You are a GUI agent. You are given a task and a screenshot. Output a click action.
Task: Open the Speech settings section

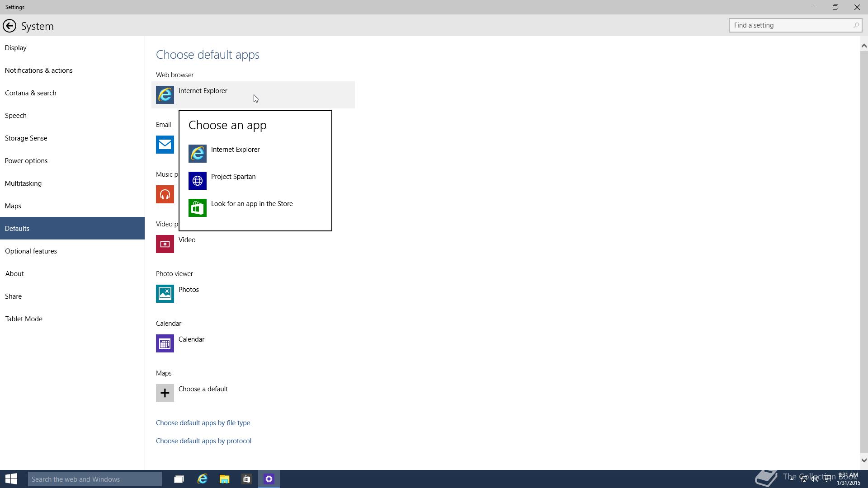72,115
